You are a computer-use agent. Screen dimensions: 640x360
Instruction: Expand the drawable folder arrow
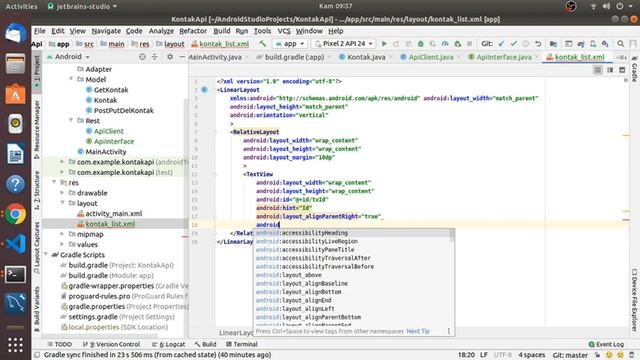(62, 193)
